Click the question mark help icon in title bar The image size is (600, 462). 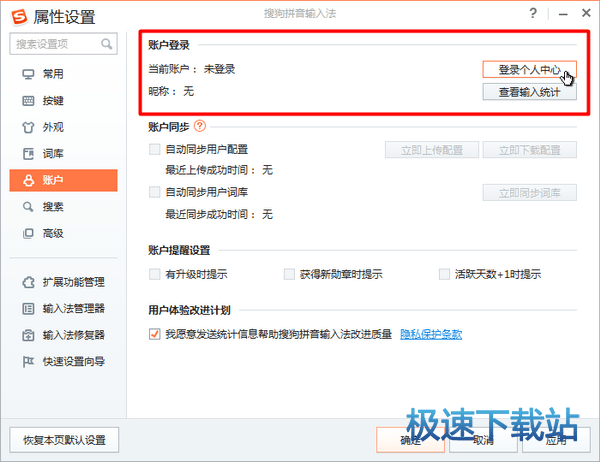533,13
